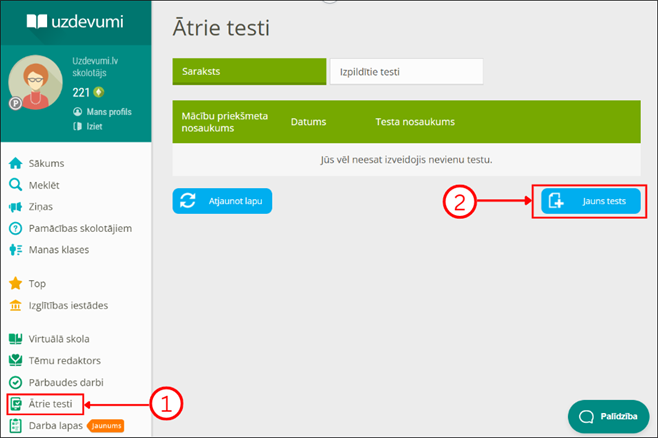Click the new document plus icon
The width and height of the screenshot is (658, 438).
[x=556, y=201]
